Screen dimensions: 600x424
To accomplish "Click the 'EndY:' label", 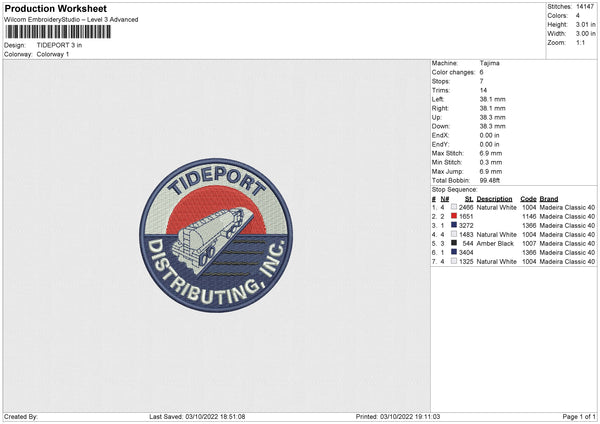I will [x=440, y=145].
